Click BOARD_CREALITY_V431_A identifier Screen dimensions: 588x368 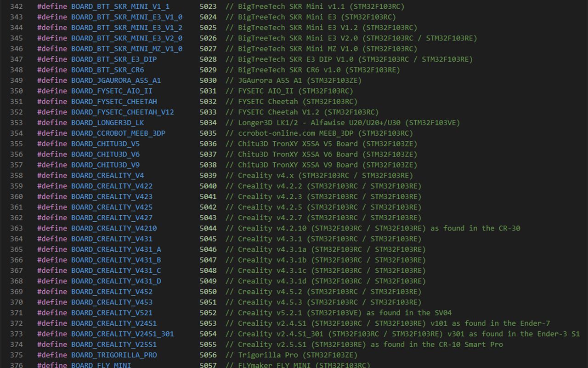pos(116,250)
